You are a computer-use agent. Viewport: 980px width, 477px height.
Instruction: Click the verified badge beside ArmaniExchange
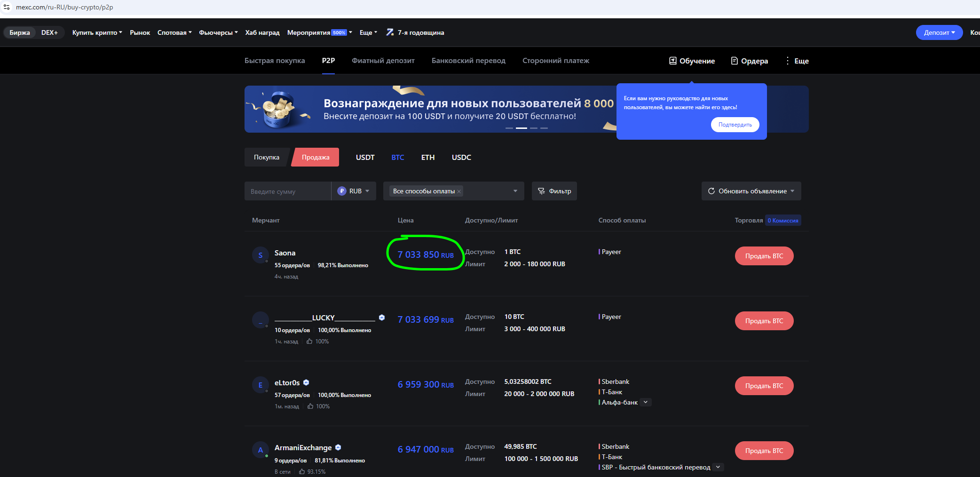click(x=338, y=447)
